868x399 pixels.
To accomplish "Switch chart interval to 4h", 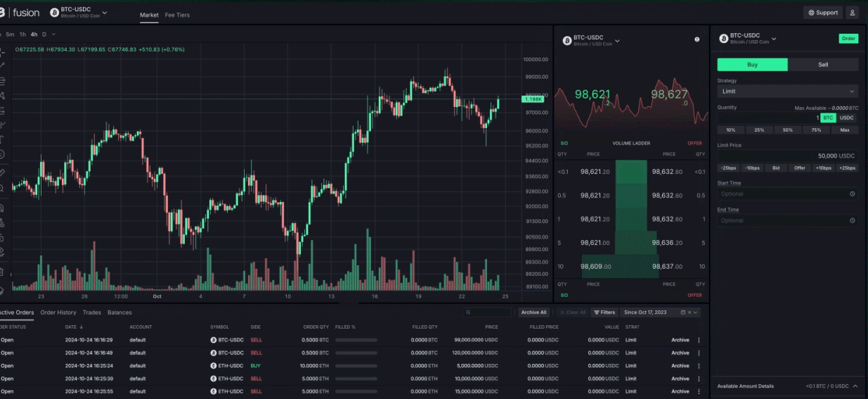I will (x=34, y=34).
